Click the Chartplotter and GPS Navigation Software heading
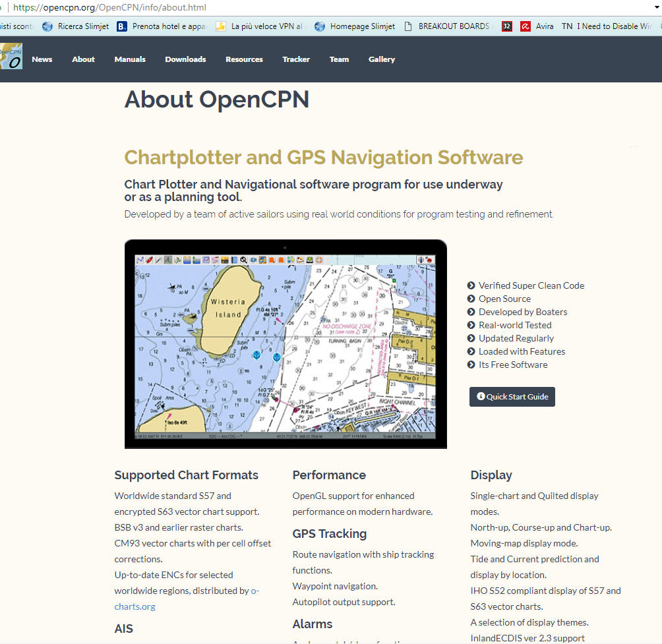This screenshot has height=644, width=662. pos(323,158)
